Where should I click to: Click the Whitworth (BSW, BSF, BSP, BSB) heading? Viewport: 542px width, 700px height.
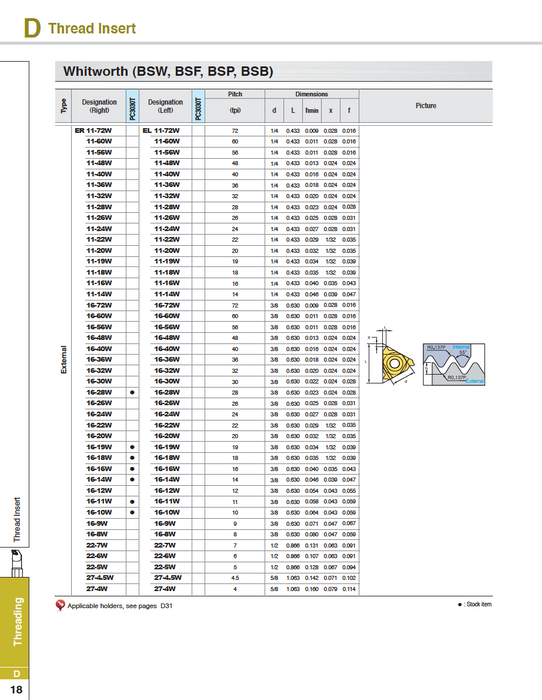pyautogui.click(x=168, y=71)
